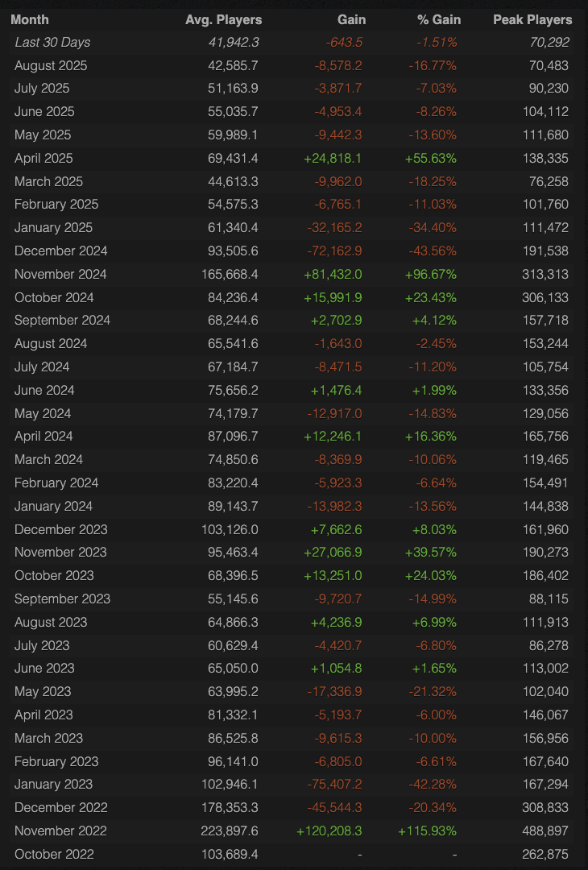Select the October 2022 row label
588x870 pixels.
(x=54, y=854)
